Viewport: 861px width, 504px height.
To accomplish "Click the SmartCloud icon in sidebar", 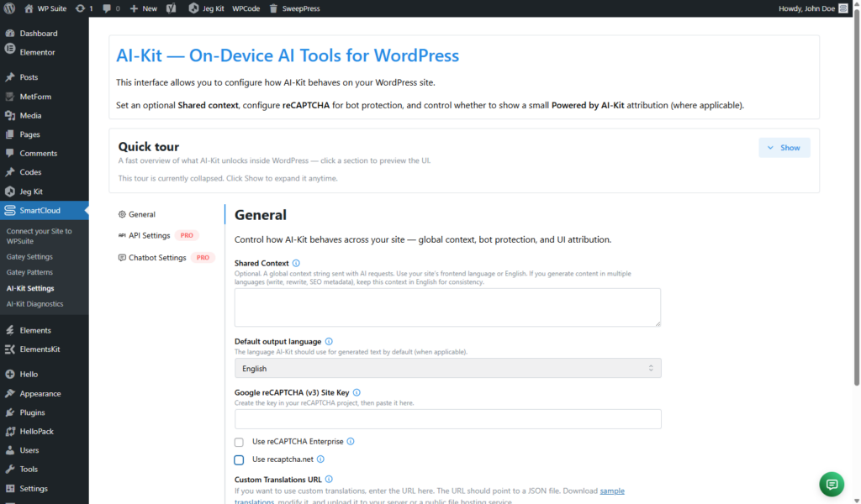I will tap(10, 211).
